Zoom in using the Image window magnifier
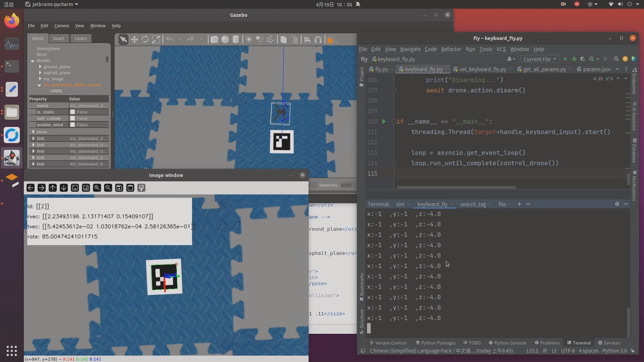The image size is (644, 362). click(x=97, y=188)
